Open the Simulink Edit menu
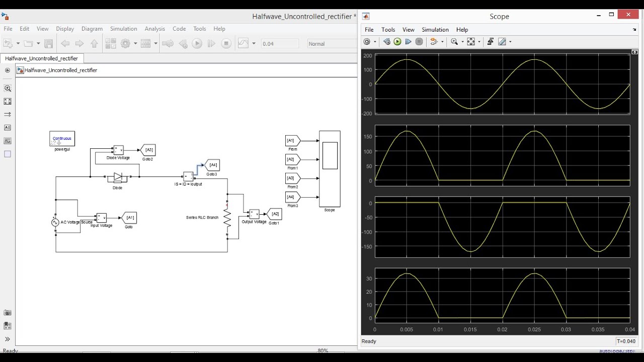The image size is (644, 362). click(25, 29)
